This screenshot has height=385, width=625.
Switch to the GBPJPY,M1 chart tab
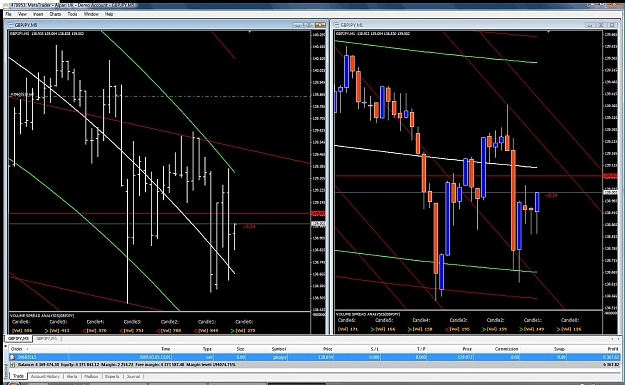(46, 338)
